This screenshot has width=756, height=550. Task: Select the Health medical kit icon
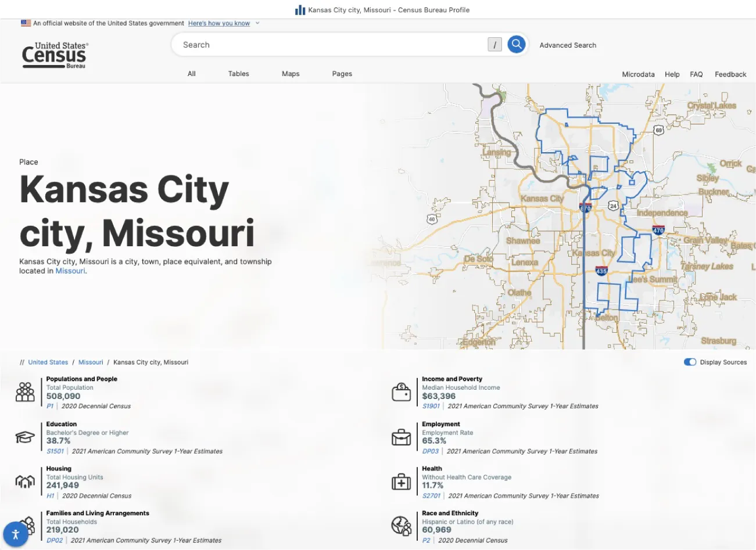tap(401, 481)
